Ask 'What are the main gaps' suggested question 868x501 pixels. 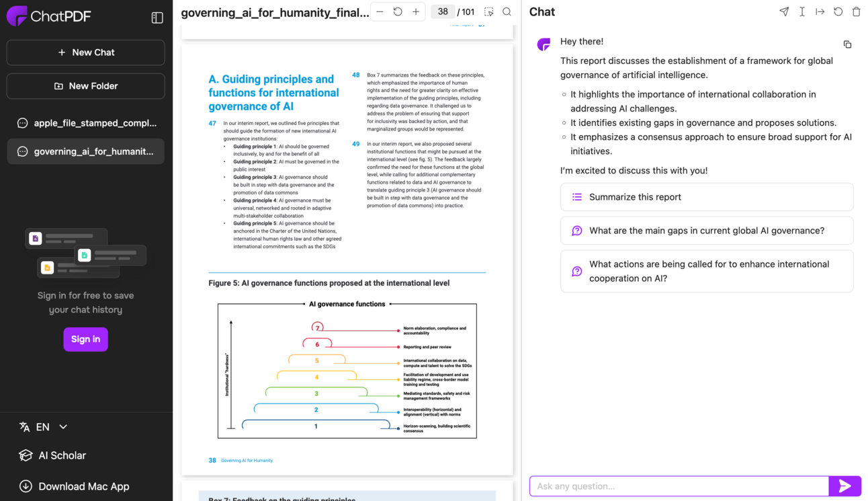[x=707, y=231]
